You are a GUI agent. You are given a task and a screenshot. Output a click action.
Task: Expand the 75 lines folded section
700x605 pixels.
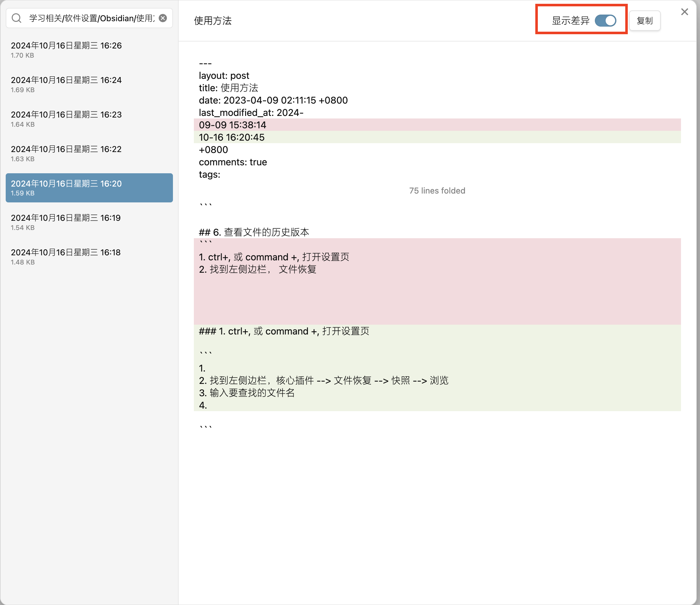click(x=437, y=191)
